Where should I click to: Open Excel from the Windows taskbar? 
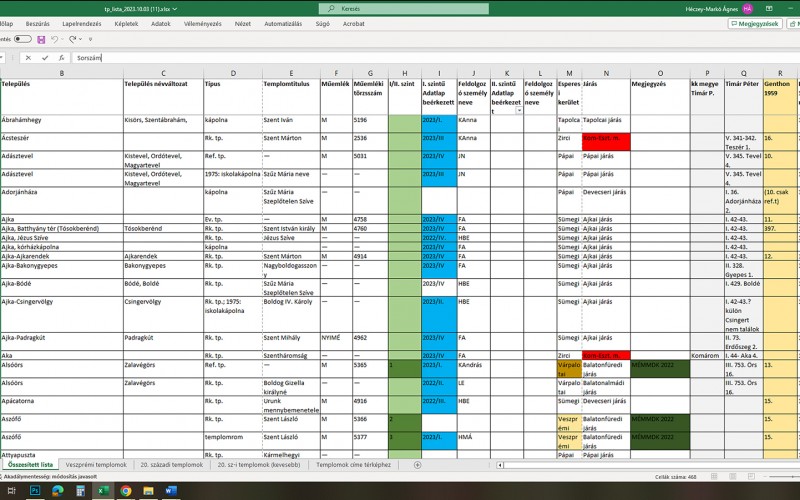tap(103, 491)
